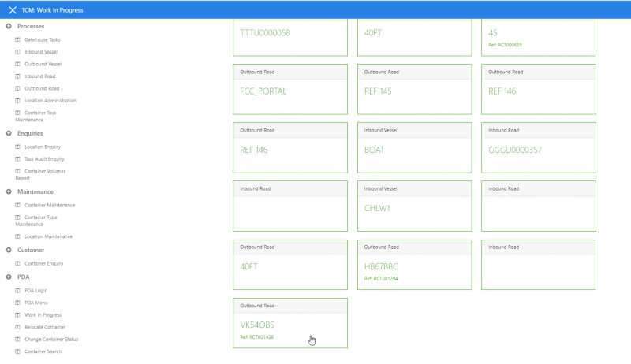Open Outbound Road from Processes menu
The image size is (631, 364).
tap(42, 88)
